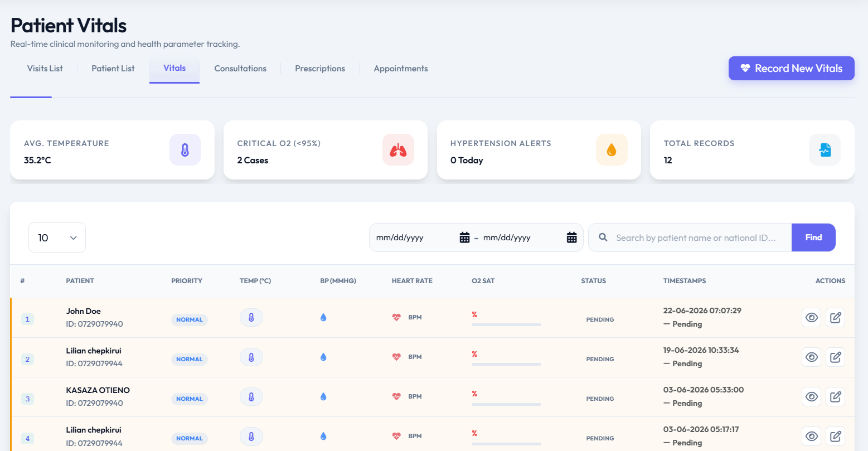Go to the Appointments tab
Viewport: 868px width, 451px height.
pos(401,69)
